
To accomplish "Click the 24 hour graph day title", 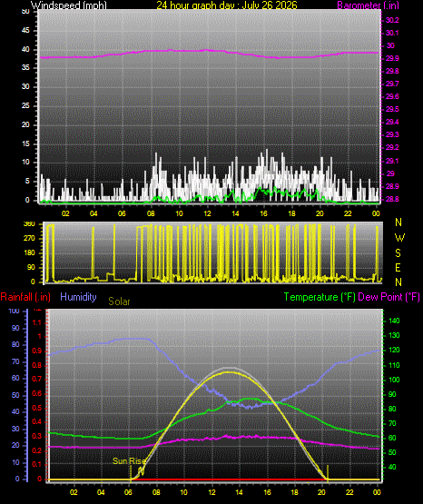I will point(227,5).
